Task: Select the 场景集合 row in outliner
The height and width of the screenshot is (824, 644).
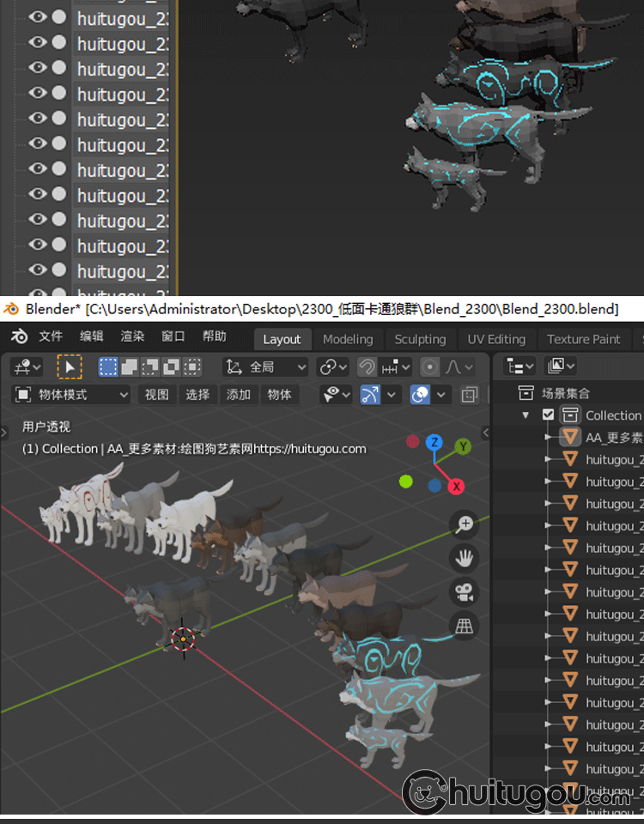Action: coord(565,393)
